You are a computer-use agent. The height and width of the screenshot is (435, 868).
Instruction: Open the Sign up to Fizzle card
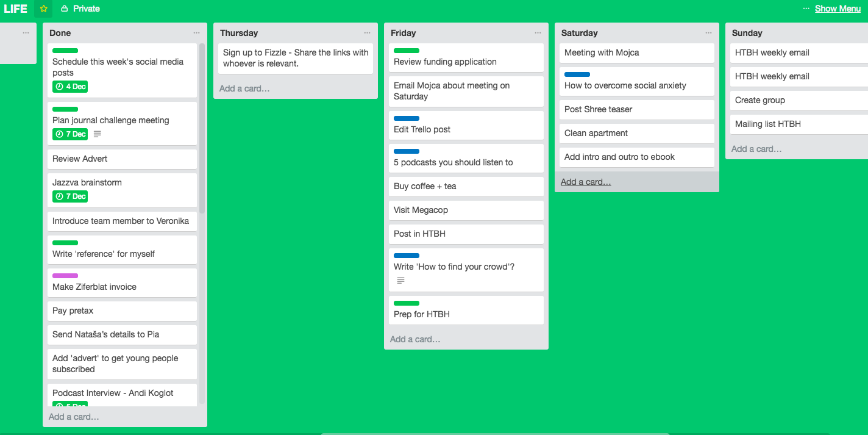[x=296, y=58]
